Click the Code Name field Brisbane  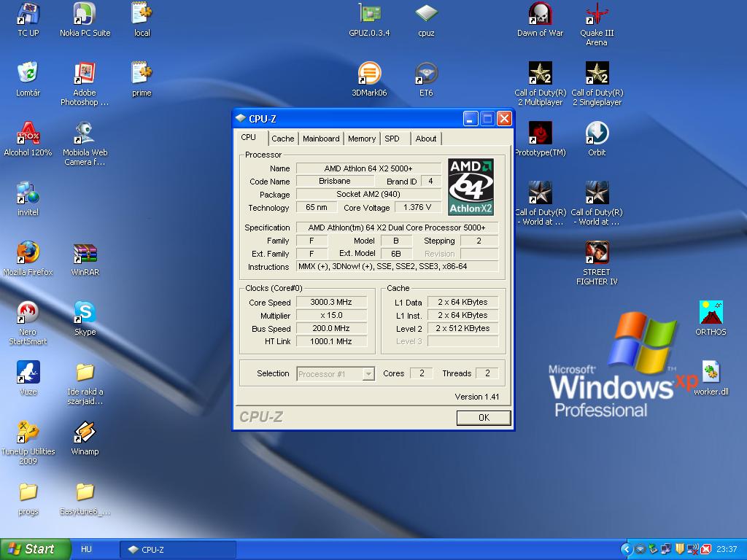334,181
